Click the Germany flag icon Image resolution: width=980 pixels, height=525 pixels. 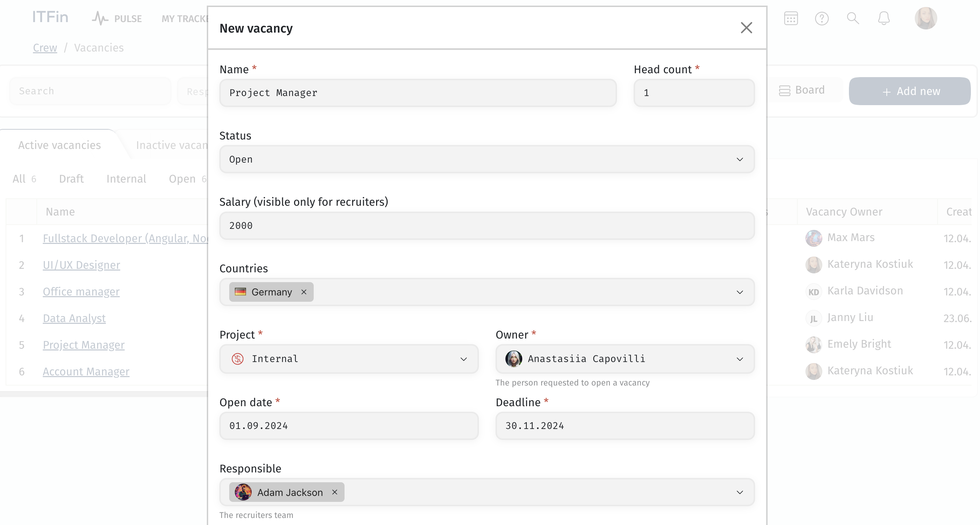pos(240,292)
